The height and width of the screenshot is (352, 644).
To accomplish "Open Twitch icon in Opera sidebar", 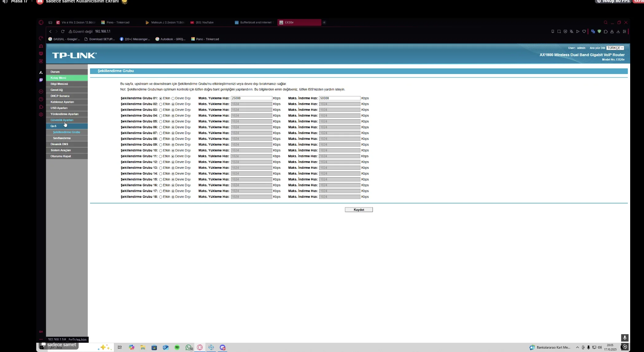I will click(x=41, y=80).
